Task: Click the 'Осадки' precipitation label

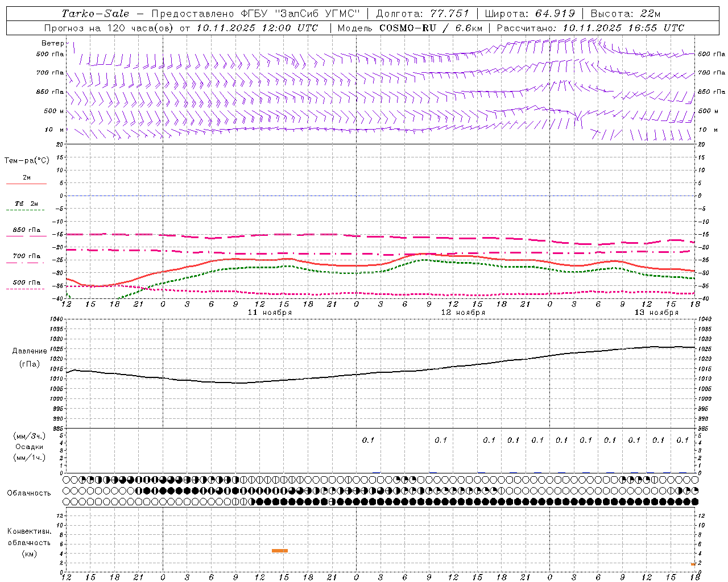Action: (30, 447)
